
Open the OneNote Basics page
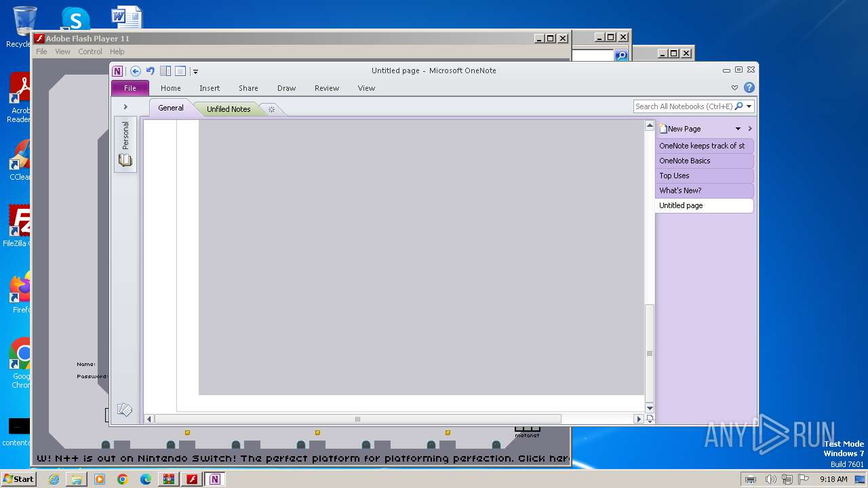pos(705,161)
